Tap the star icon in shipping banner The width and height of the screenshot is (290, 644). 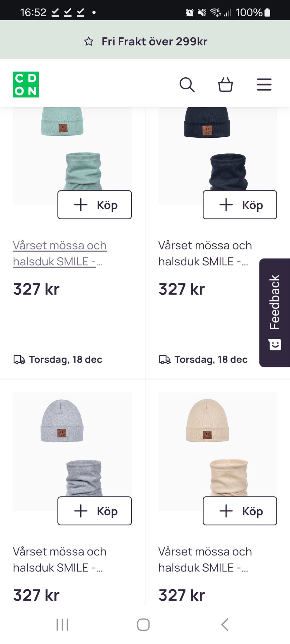(89, 41)
